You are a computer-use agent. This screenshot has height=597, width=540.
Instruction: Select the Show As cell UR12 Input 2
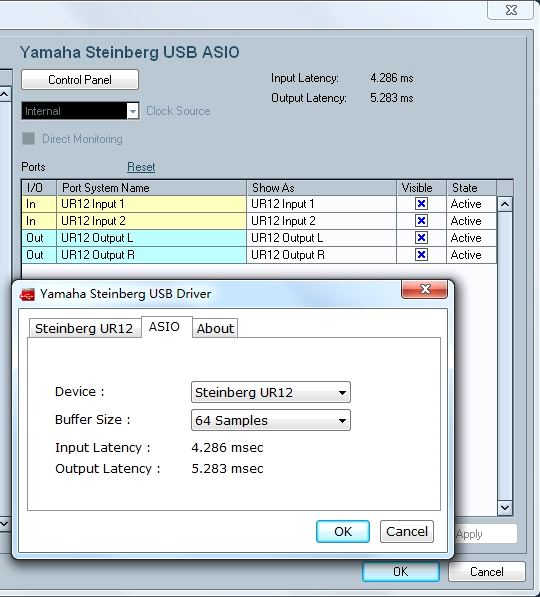(321, 221)
